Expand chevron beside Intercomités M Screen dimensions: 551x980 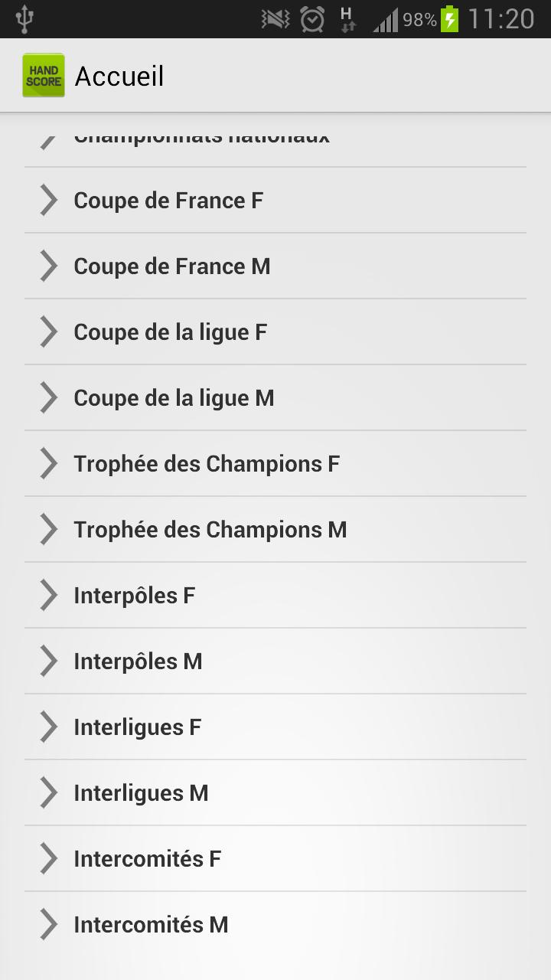tap(48, 925)
